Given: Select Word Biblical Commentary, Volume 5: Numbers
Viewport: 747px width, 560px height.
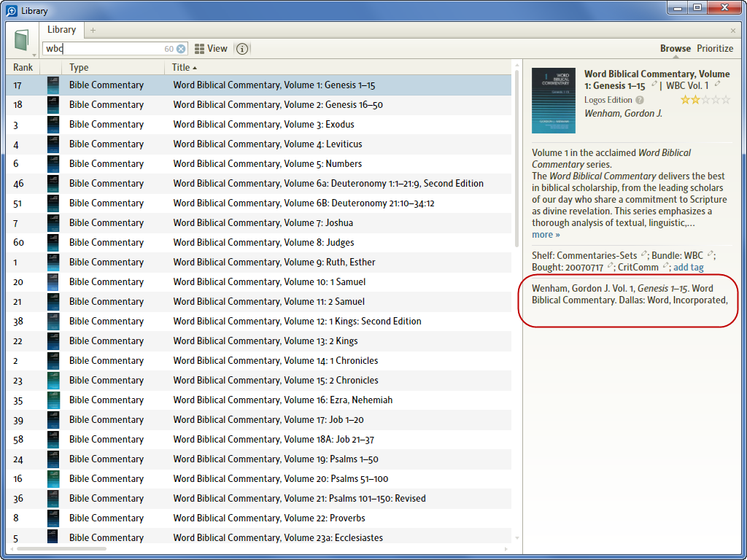Looking at the screenshot, I should coord(259,164).
